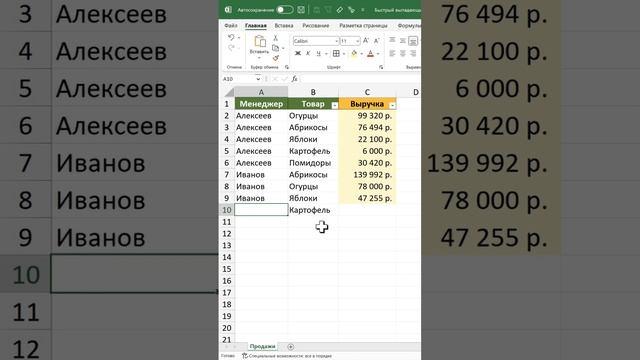Open the Выручка column filter dropdown

(392, 105)
